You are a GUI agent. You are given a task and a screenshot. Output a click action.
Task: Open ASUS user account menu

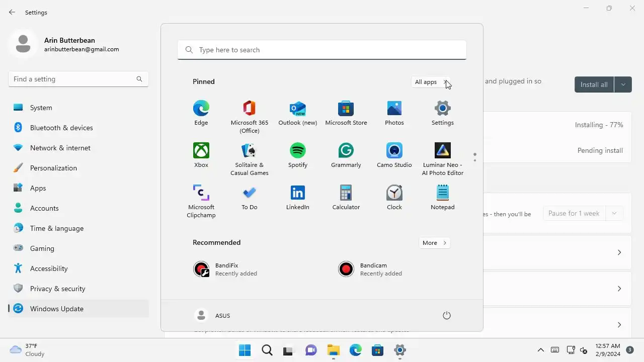(x=212, y=316)
